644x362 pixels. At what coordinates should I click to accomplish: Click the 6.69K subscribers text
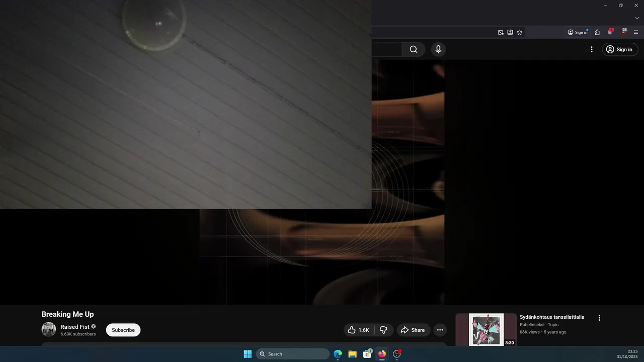click(78, 334)
